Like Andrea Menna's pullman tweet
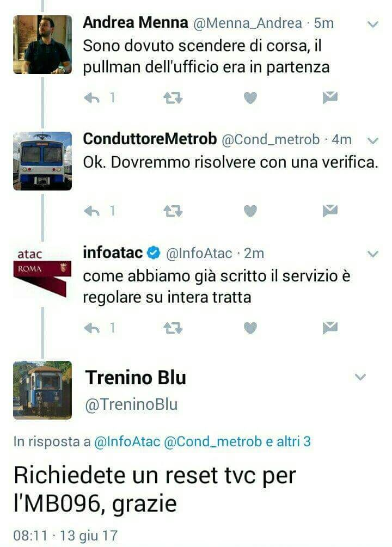Screen dimensions: 392x547 250,98
